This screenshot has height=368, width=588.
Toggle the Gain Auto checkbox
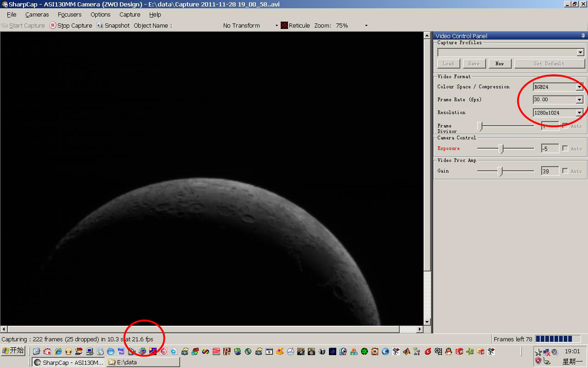pyautogui.click(x=565, y=171)
